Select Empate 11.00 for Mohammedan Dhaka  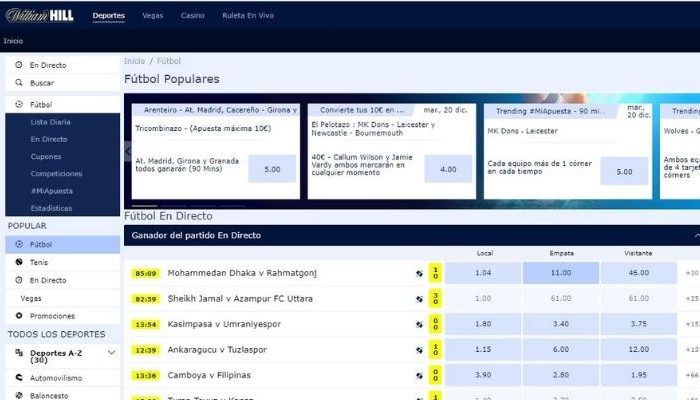click(x=561, y=273)
